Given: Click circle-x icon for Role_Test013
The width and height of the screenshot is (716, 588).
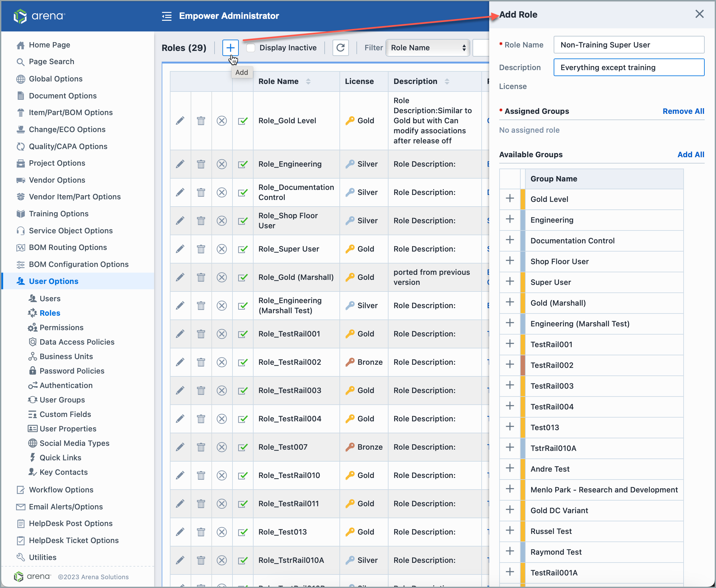Looking at the screenshot, I should (x=221, y=532).
